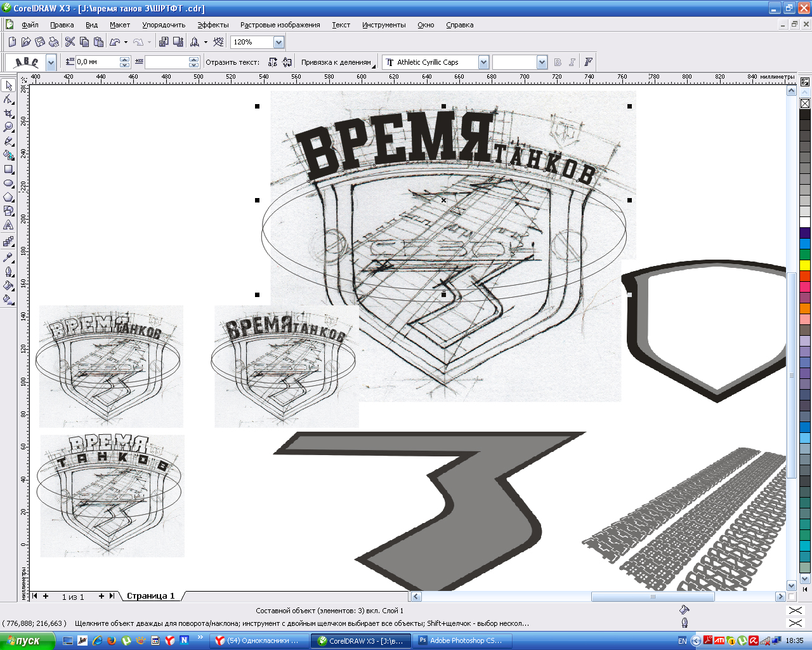Click the Cut scissors icon
The width and height of the screenshot is (812, 650).
pyautogui.click(x=70, y=42)
